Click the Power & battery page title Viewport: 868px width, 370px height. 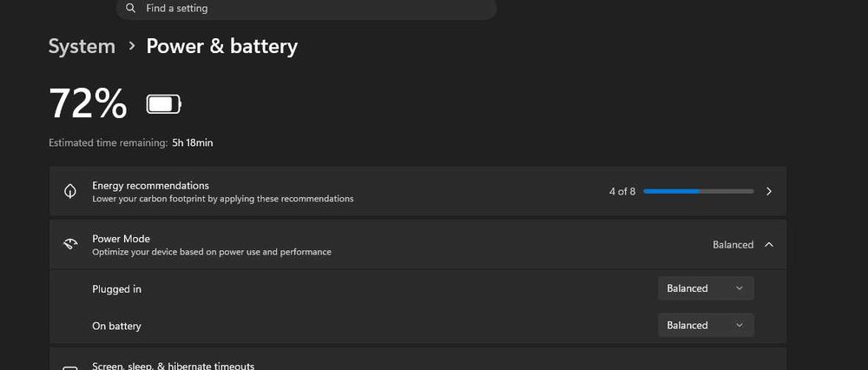(x=222, y=47)
